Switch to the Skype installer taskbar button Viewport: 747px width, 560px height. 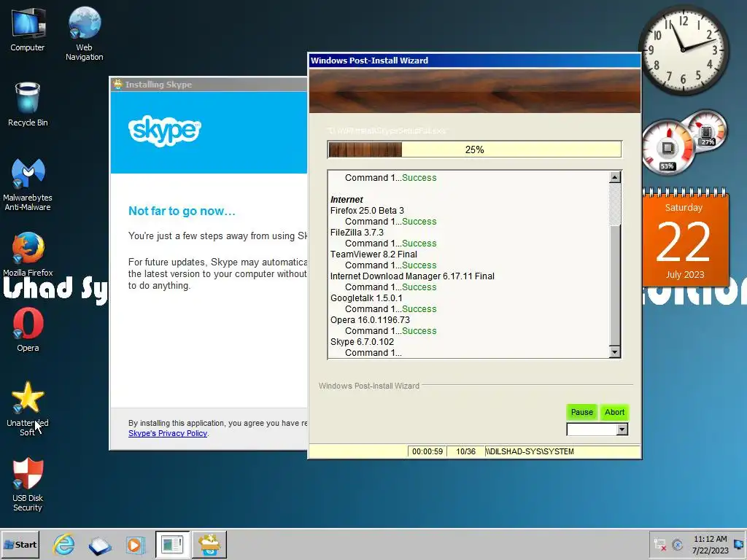point(209,544)
